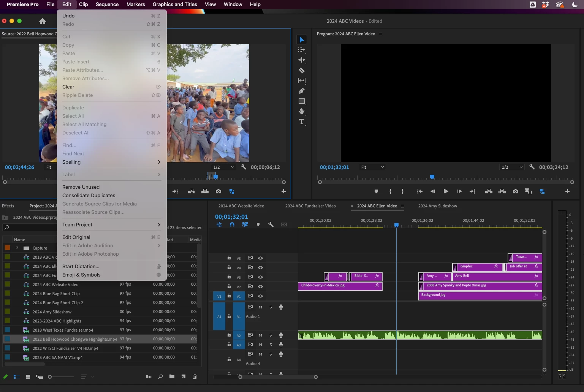
Task: Select the Type tool
Action: coord(302,122)
